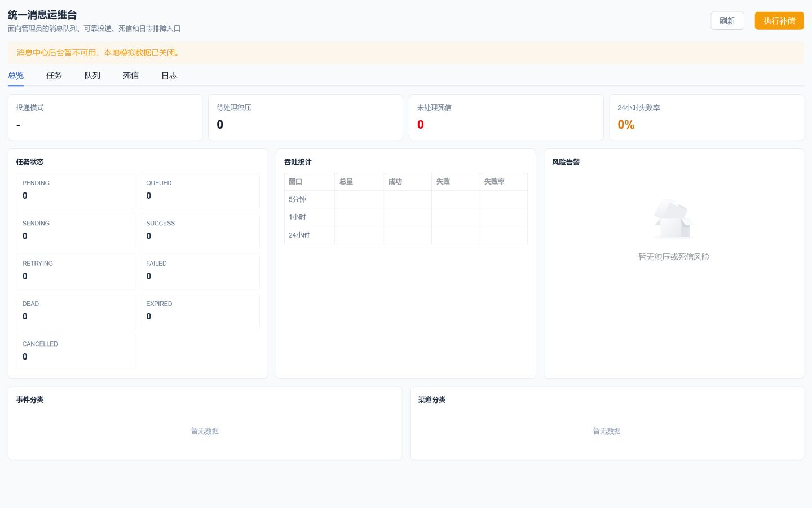Select the FAILED status tile
The image size is (812, 508).
coord(200,271)
